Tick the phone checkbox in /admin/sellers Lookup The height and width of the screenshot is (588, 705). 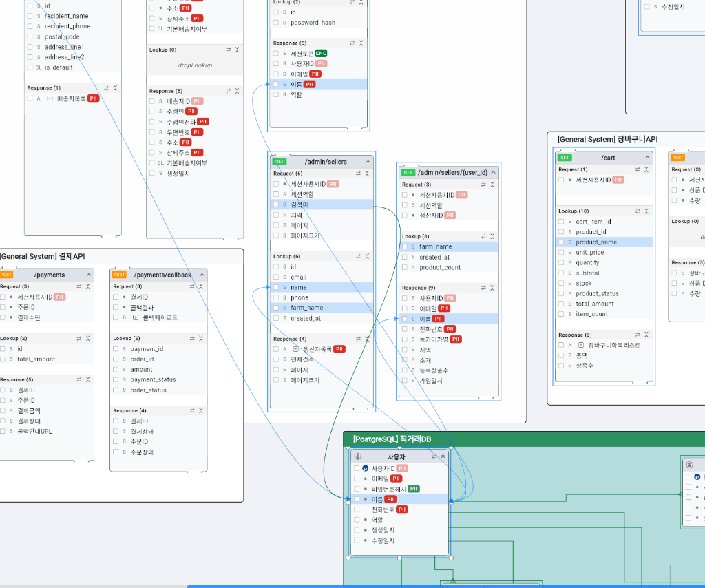pyautogui.click(x=276, y=297)
